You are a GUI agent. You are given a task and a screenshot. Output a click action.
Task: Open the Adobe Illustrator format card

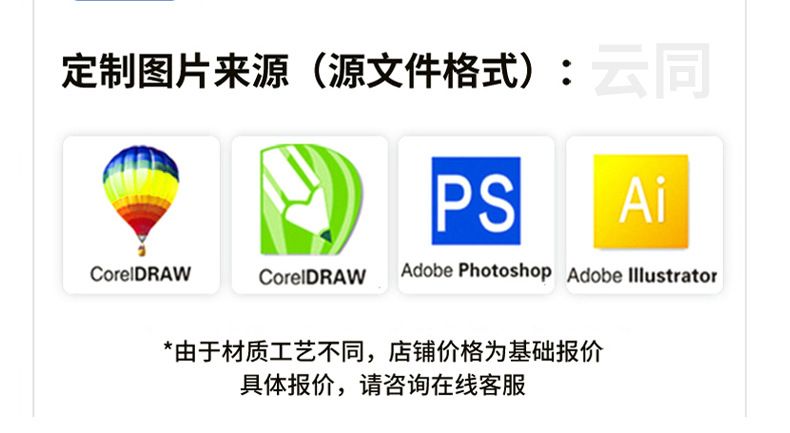pyautogui.click(x=644, y=215)
